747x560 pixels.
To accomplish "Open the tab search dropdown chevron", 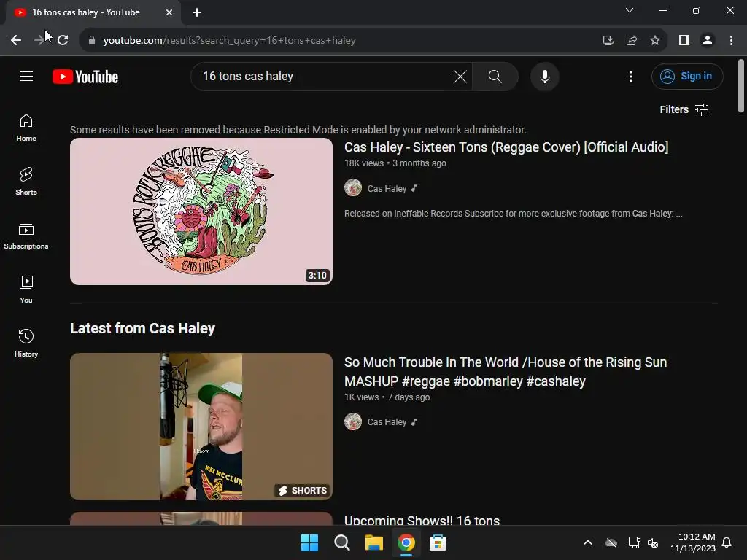I will point(630,10).
